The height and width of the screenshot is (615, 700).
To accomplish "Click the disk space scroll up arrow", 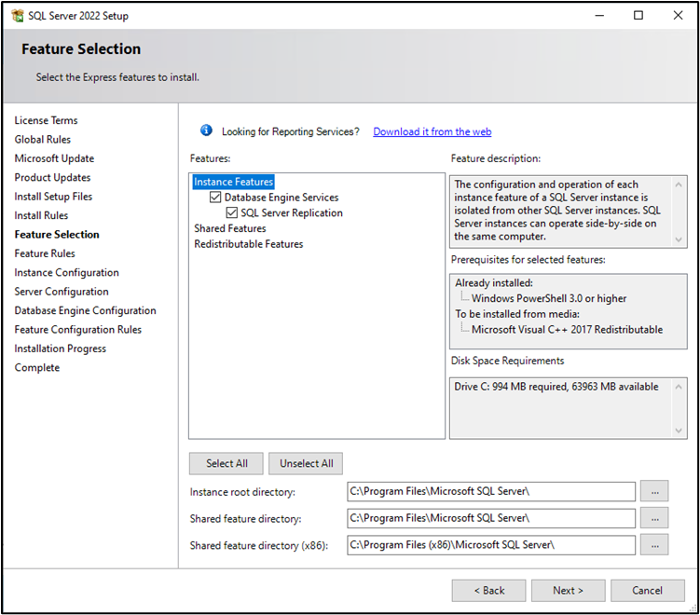I will [x=679, y=387].
